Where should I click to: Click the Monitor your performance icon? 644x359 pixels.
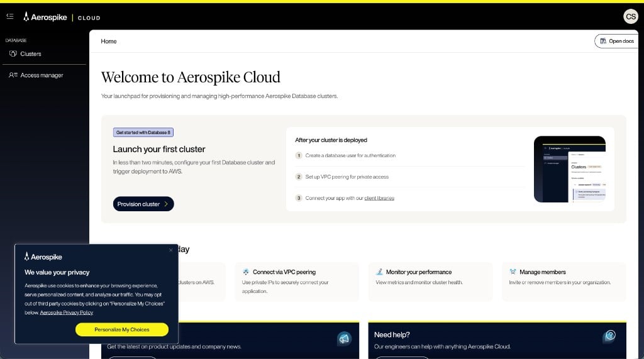point(379,272)
